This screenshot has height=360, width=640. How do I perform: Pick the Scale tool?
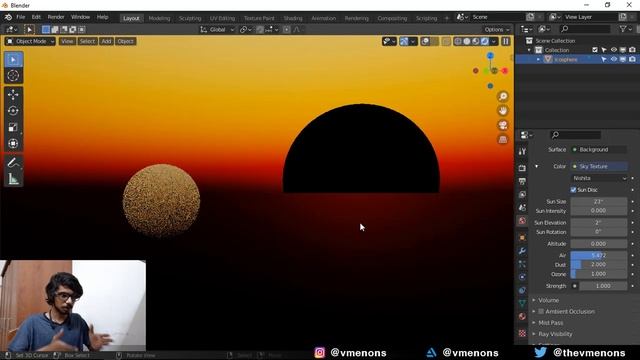(x=13, y=127)
